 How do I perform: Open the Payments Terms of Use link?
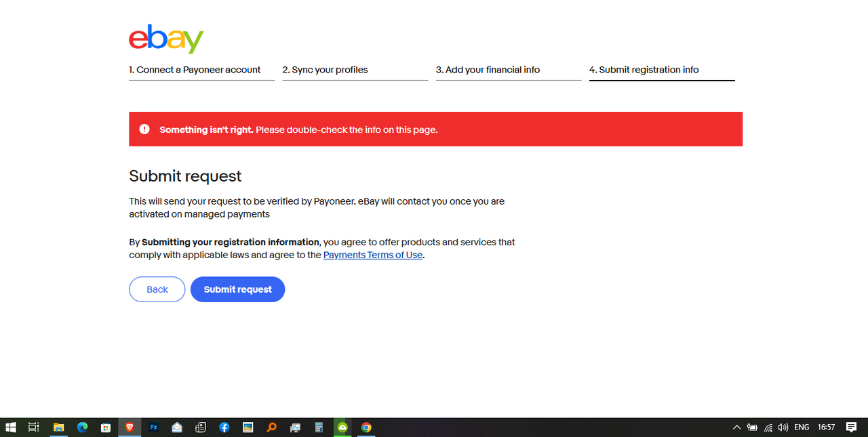tap(373, 255)
